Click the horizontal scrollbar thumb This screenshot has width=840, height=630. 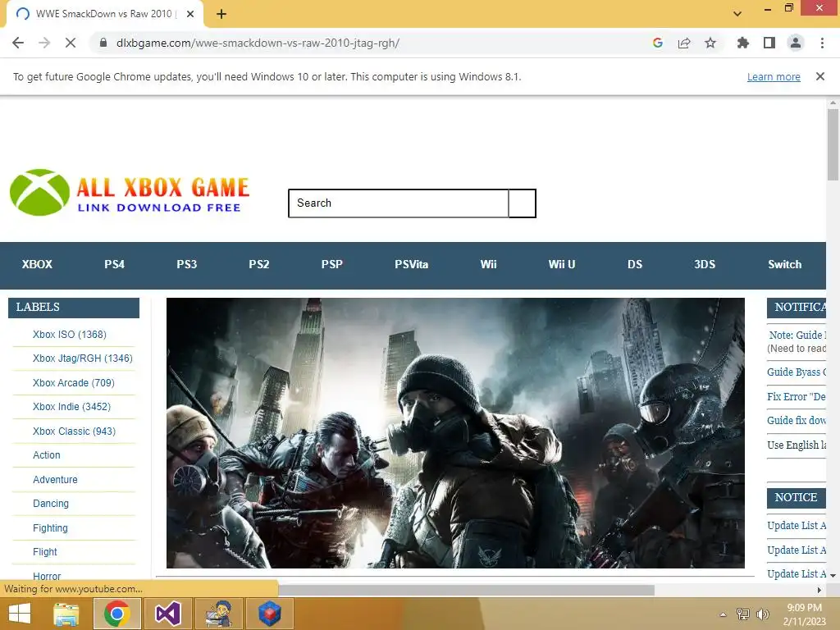466,590
